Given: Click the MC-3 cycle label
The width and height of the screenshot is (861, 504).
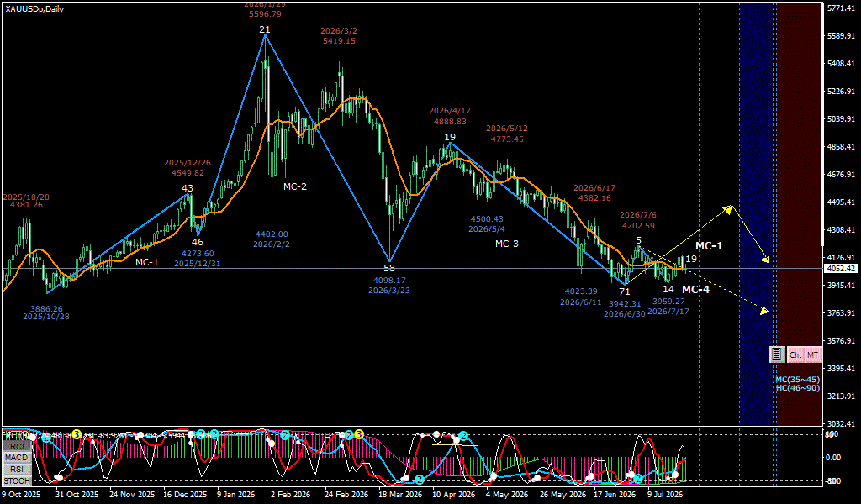Looking at the screenshot, I should tap(506, 244).
